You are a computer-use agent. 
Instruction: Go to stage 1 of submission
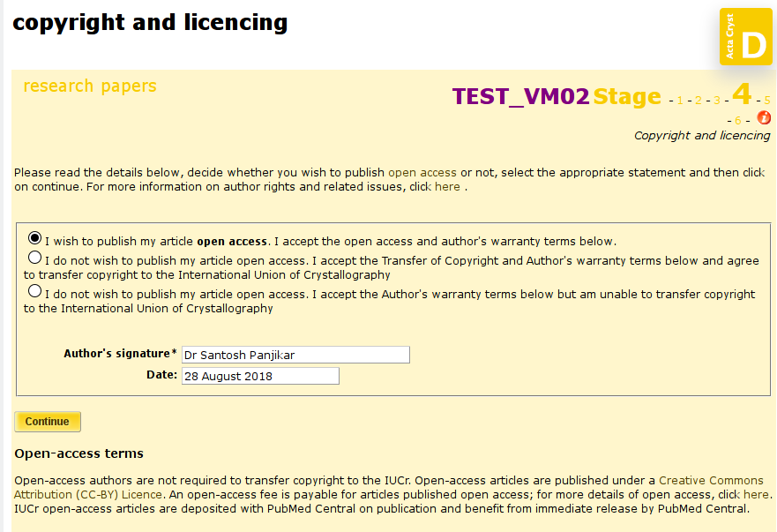pyautogui.click(x=680, y=101)
